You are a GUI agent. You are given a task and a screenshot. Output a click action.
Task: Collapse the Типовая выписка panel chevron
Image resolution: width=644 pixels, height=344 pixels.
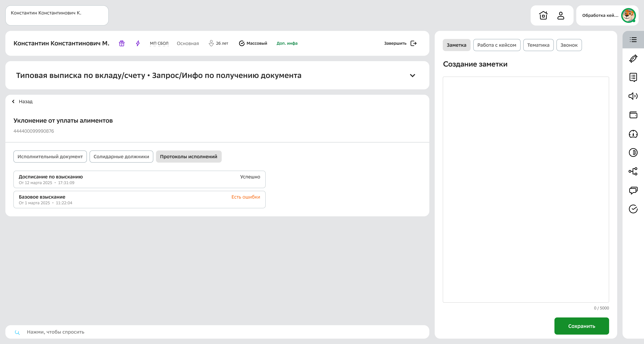[x=412, y=75]
